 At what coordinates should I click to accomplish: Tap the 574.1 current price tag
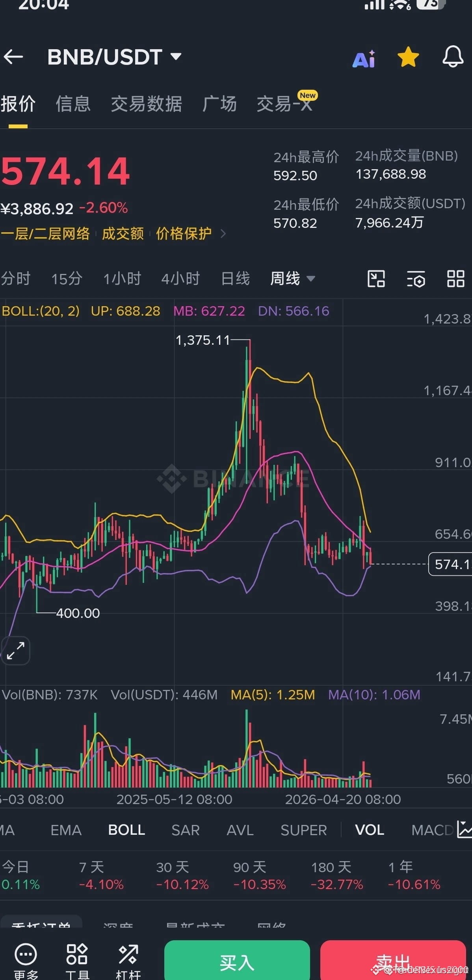[x=450, y=564]
